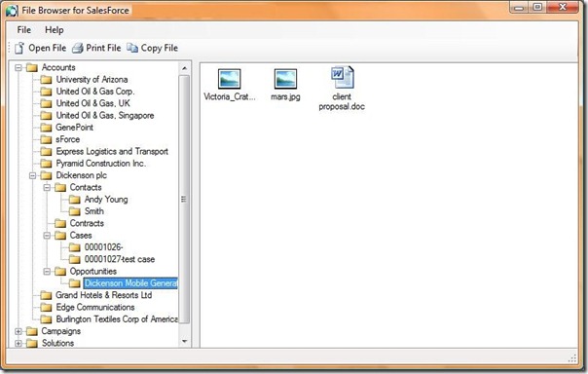Select Grand Hotels & Resorts Ltd account
This screenshot has height=374, width=588.
pos(104,296)
